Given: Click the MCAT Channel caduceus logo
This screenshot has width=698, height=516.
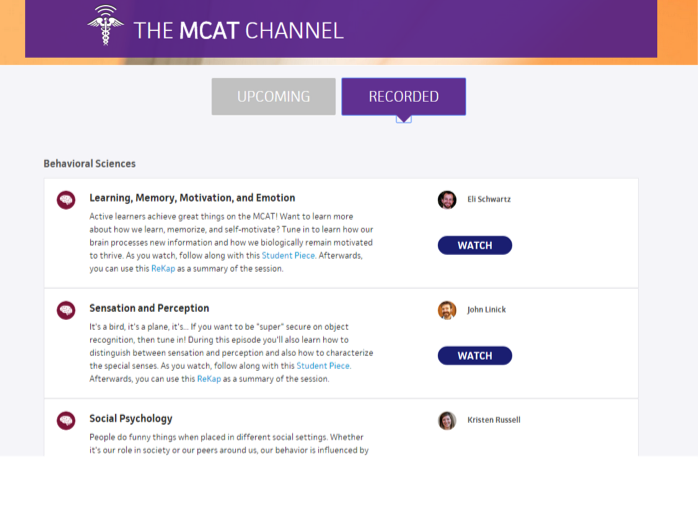Looking at the screenshot, I should pos(104,26).
